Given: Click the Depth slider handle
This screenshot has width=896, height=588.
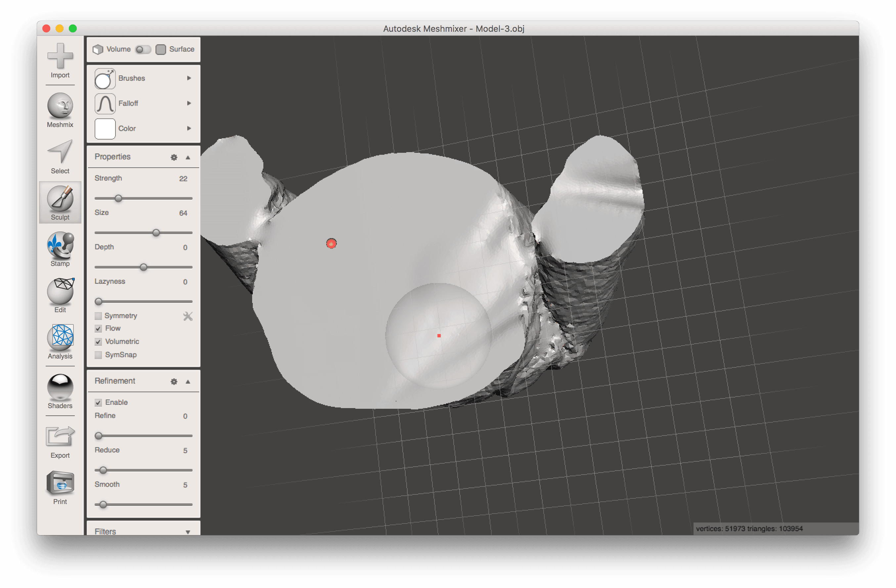Looking at the screenshot, I should pos(144,268).
